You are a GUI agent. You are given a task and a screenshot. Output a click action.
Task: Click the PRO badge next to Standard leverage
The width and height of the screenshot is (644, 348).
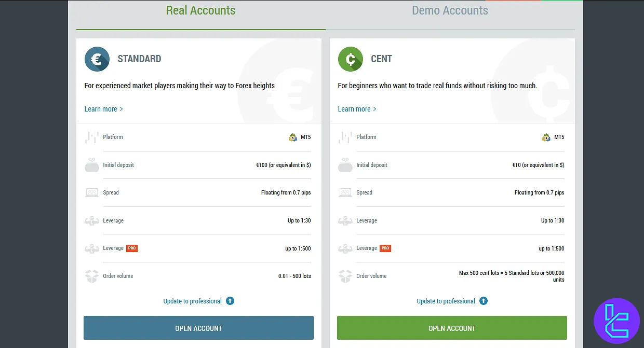(x=132, y=248)
